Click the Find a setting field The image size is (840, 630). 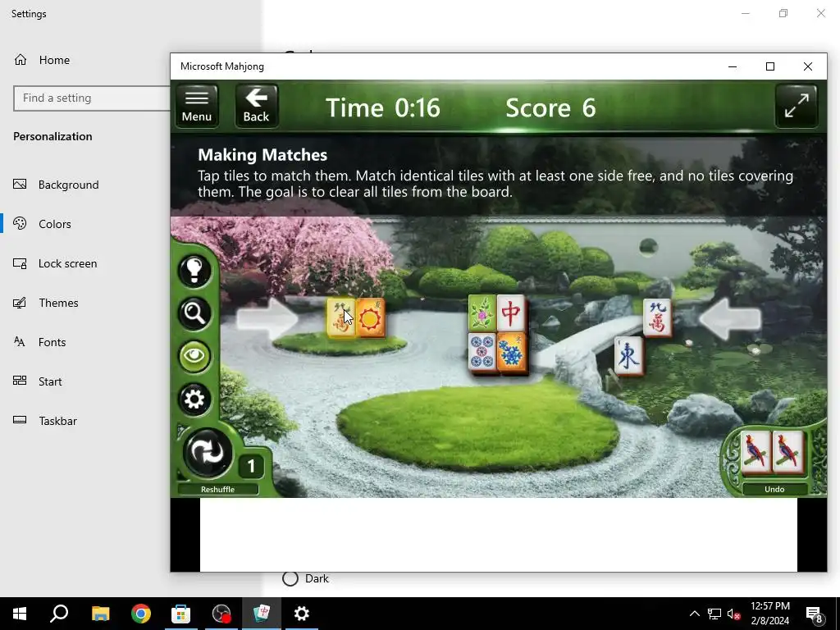(x=92, y=98)
